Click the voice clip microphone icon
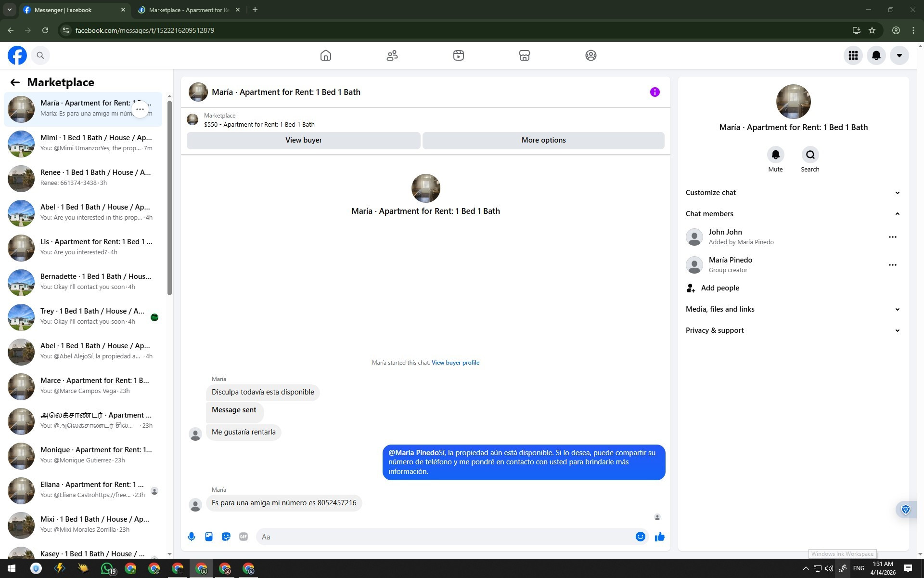Image resolution: width=924 pixels, height=578 pixels. click(x=192, y=537)
